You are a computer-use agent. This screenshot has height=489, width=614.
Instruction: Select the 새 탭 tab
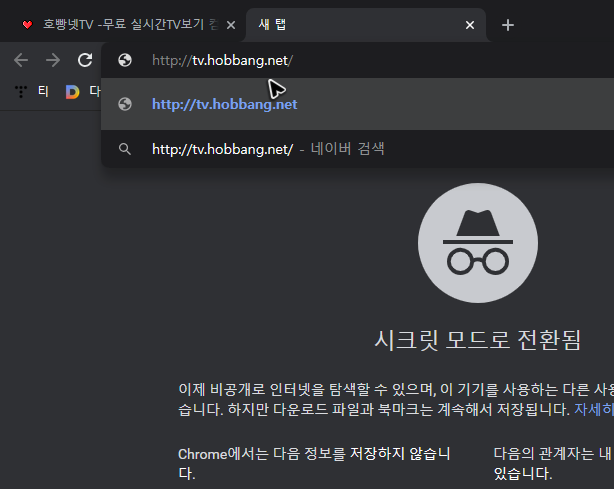click(x=366, y=25)
